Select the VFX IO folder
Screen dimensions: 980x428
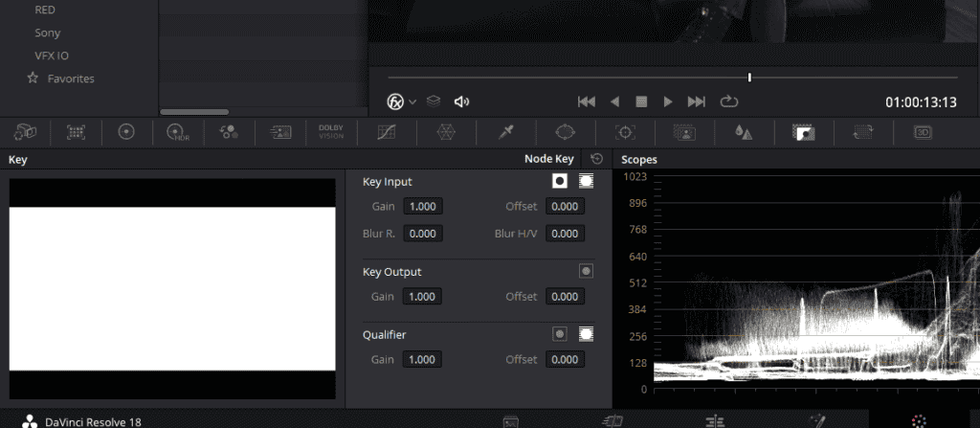52,56
